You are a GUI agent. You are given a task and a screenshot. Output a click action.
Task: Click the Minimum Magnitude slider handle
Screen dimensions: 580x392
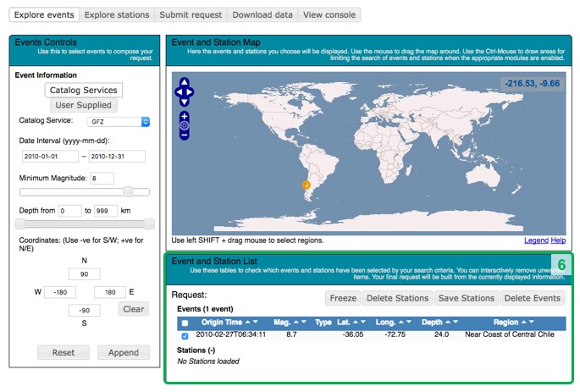click(128, 191)
